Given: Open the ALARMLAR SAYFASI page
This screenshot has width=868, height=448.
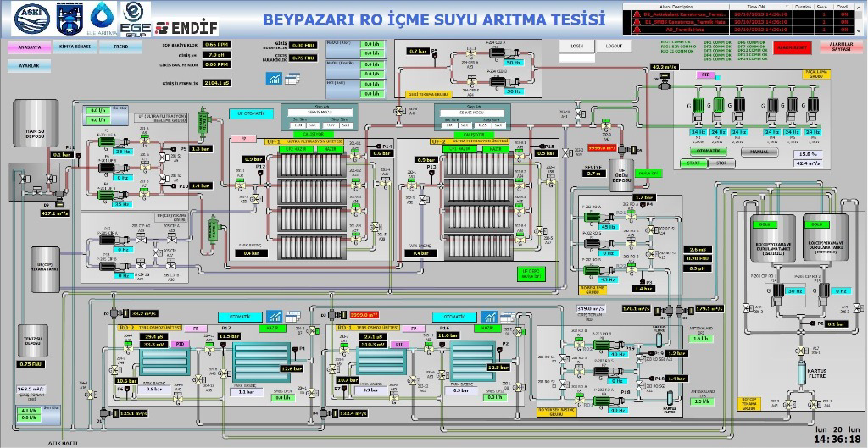Looking at the screenshot, I should click(841, 47).
